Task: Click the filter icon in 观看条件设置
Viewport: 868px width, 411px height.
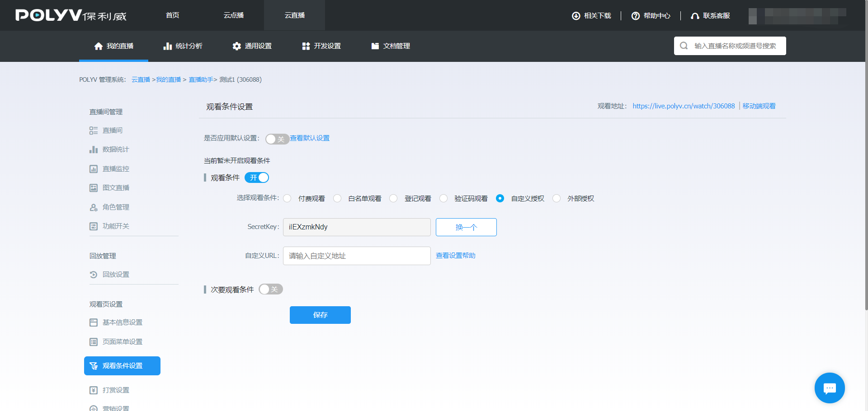Action: [94, 366]
